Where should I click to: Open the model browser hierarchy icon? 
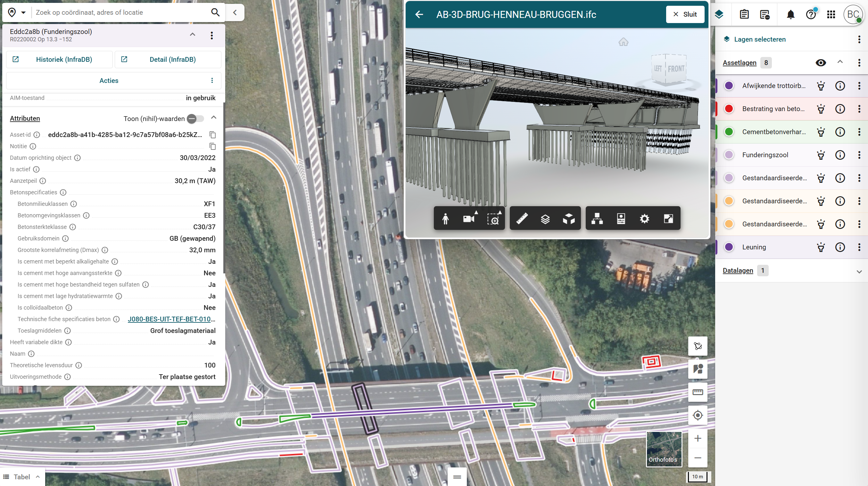pyautogui.click(x=597, y=219)
